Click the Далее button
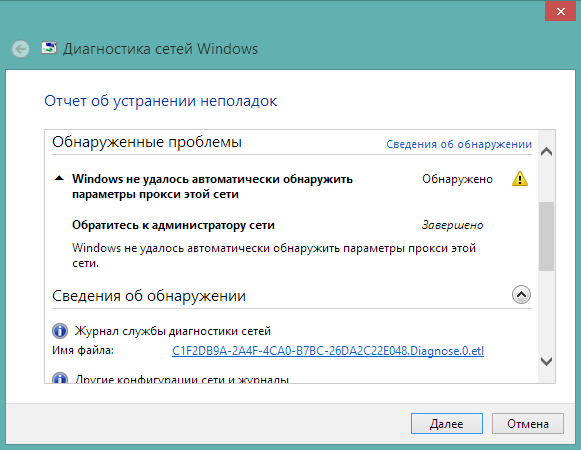 click(x=446, y=423)
